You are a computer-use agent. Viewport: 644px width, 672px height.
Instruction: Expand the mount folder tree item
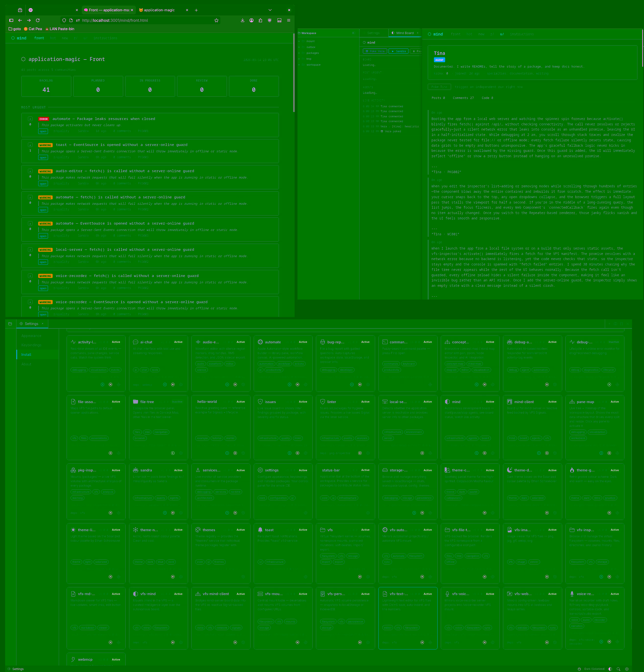click(299, 41)
